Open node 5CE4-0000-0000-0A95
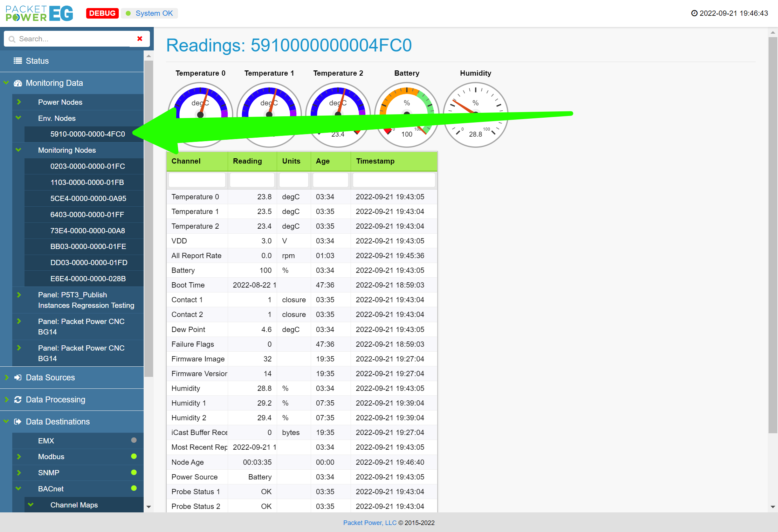This screenshot has width=778, height=532. pos(88,199)
